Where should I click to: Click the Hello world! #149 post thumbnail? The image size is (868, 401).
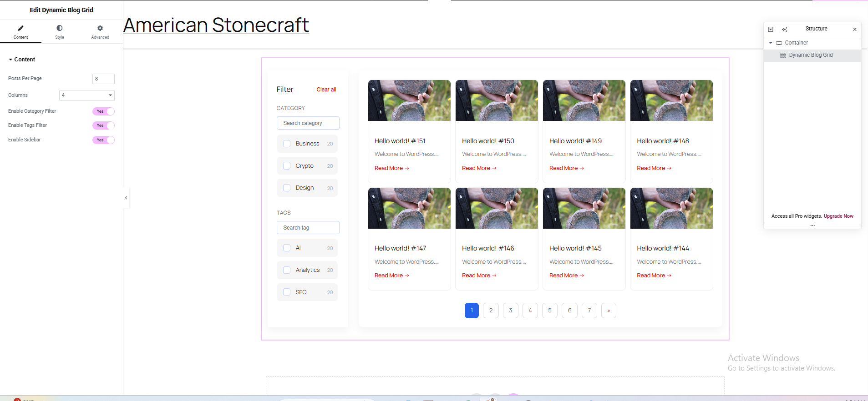(x=584, y=100)
